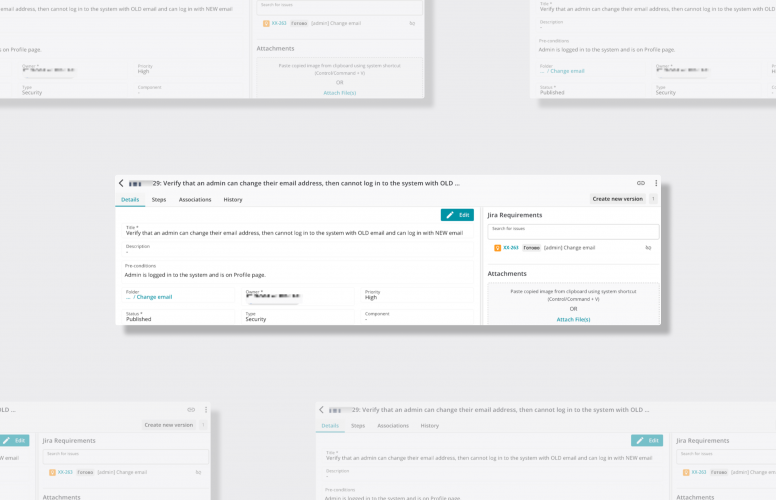Click '[admin] Change email' issue summary, center window

569,248
